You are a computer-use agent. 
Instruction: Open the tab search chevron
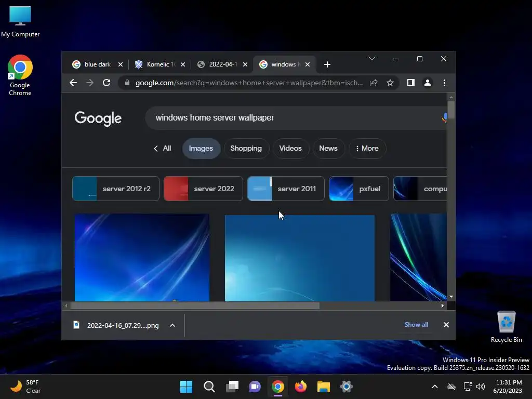372,59
